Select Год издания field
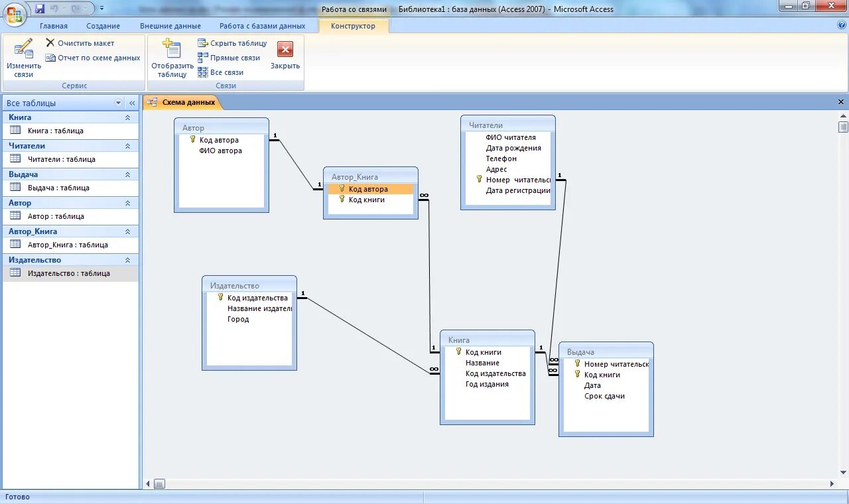This screenshot has width=849, height=504. click(487, 384)
